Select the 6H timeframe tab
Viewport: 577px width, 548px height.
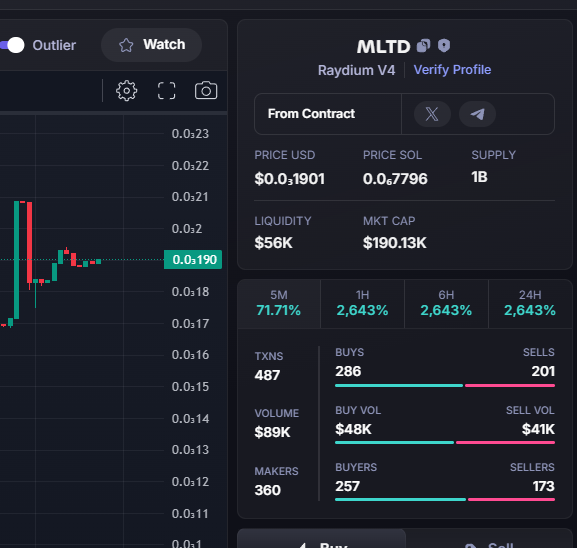pos(446,304)
